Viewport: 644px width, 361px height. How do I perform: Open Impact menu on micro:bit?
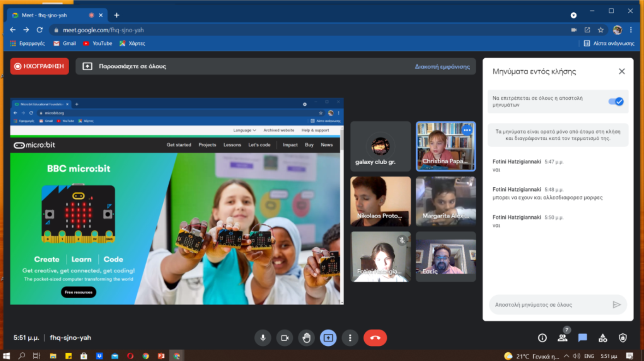290,145
